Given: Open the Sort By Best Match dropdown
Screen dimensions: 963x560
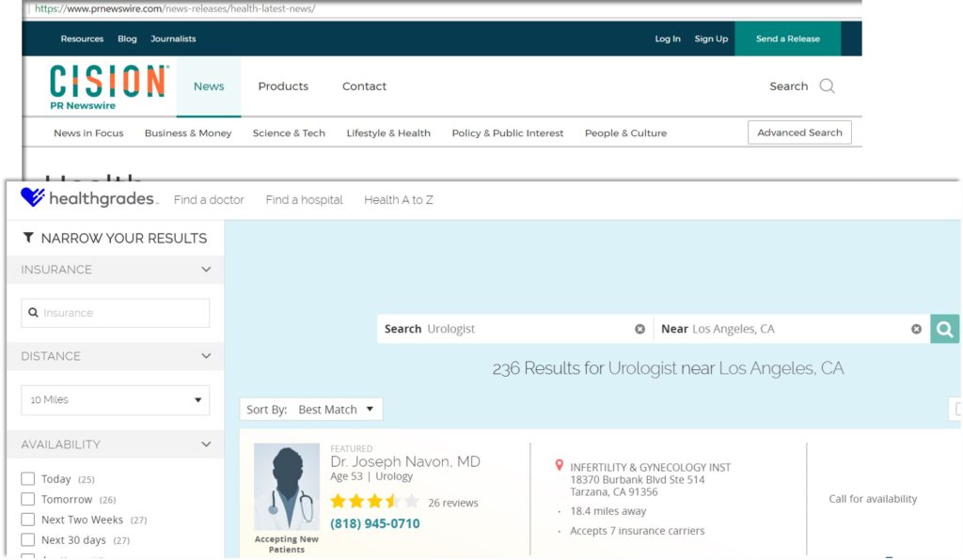Looking at the screenshot, I should 310,409.
